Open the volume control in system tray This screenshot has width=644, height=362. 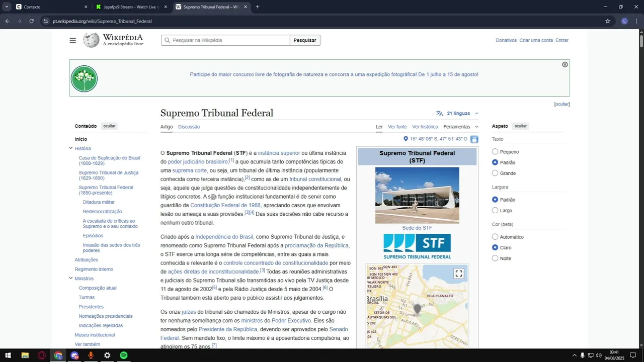click(599, 355)
